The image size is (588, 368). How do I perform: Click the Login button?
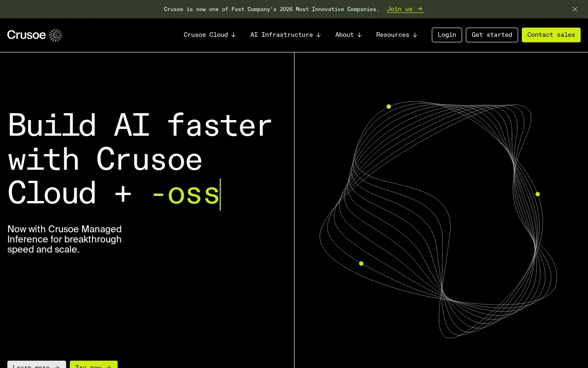tap(447, 35)
